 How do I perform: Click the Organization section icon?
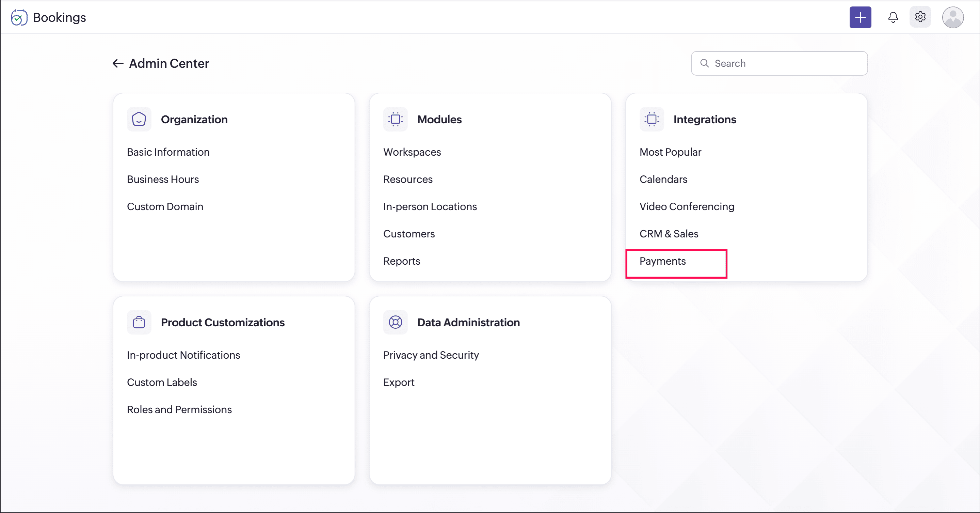click(139, 119)
